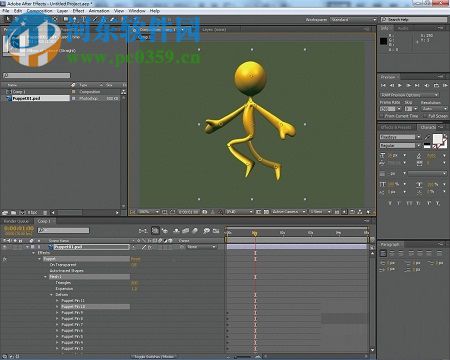Open the Help menu
The image size is (450, 360).
tap(155, 11)
